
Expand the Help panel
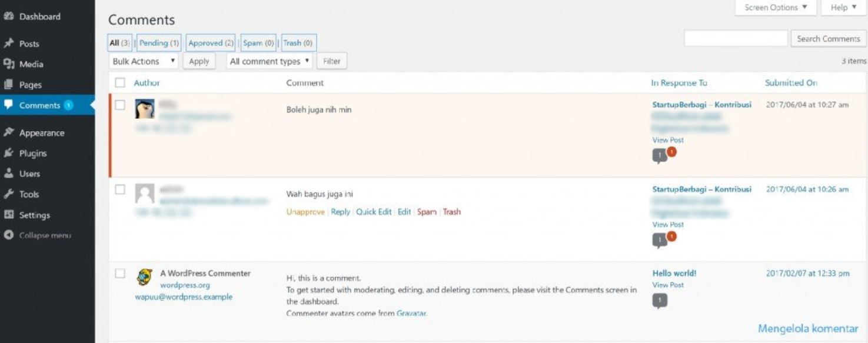click(843, 8)
